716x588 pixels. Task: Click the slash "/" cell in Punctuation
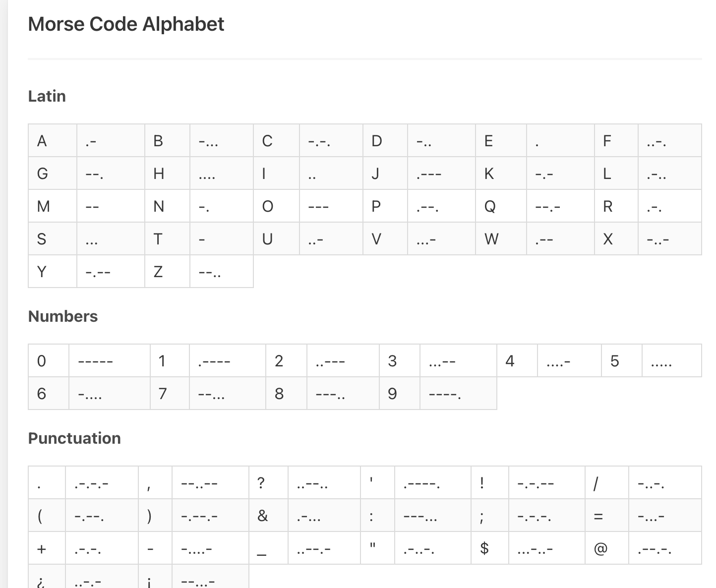607,483
